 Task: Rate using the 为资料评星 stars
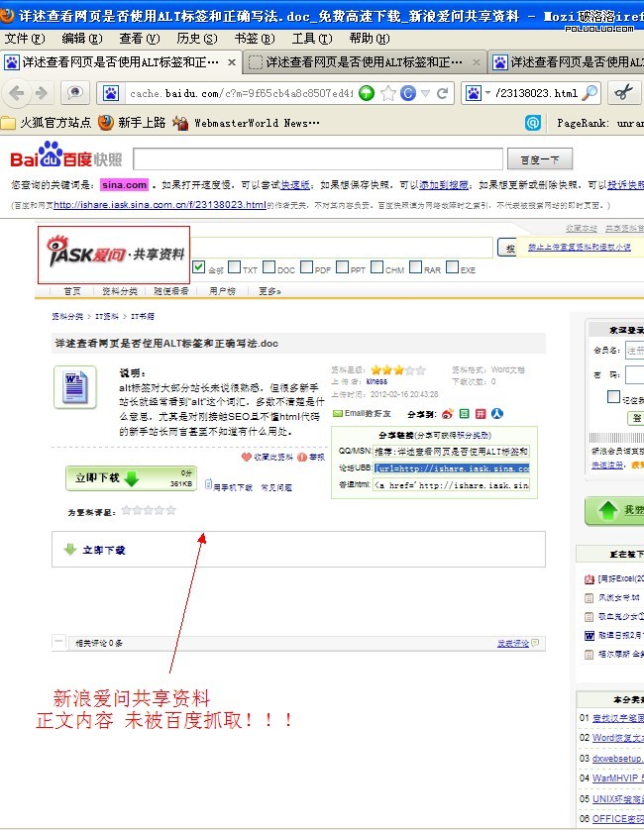pyautogui.click(x=148, y=511)
